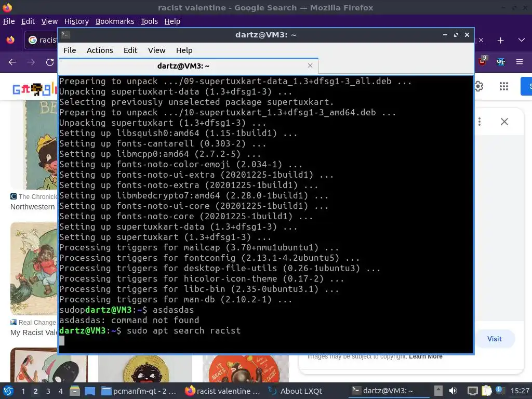Viewport: 532px width, 399px height.
Task: Open terminal View menu
Action: click(x=156, y=50)
